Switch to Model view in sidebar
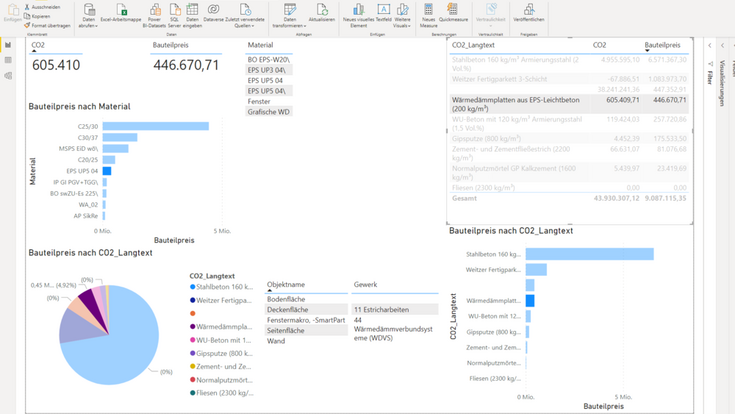This screenshot has width=735, height=414. [x=8, y=75]
